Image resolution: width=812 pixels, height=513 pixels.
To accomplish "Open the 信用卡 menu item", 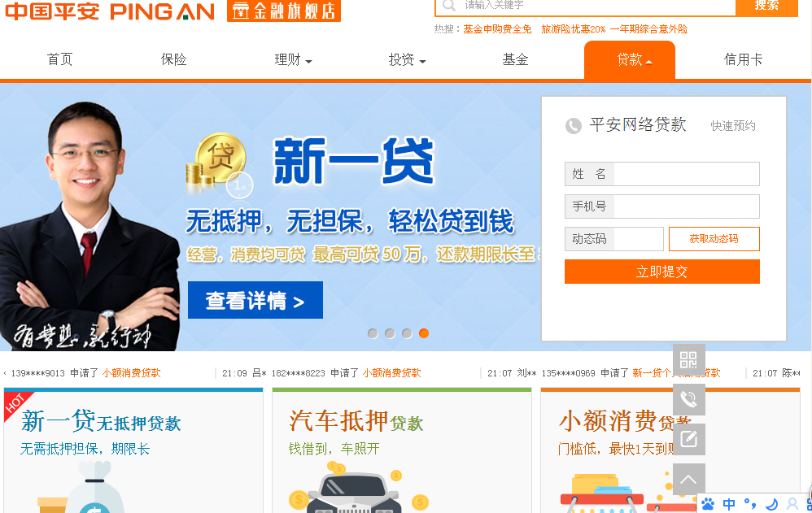I will coord(743,60).
